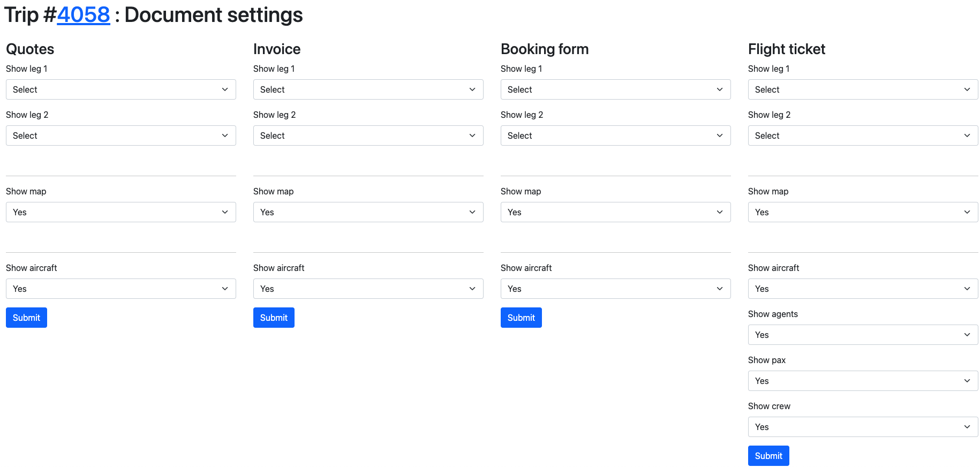Expand Flight ticket Show aircraft dropdown
Image resolution: width=980 pixels, height=467 pixels.
(x=863, y=289)
